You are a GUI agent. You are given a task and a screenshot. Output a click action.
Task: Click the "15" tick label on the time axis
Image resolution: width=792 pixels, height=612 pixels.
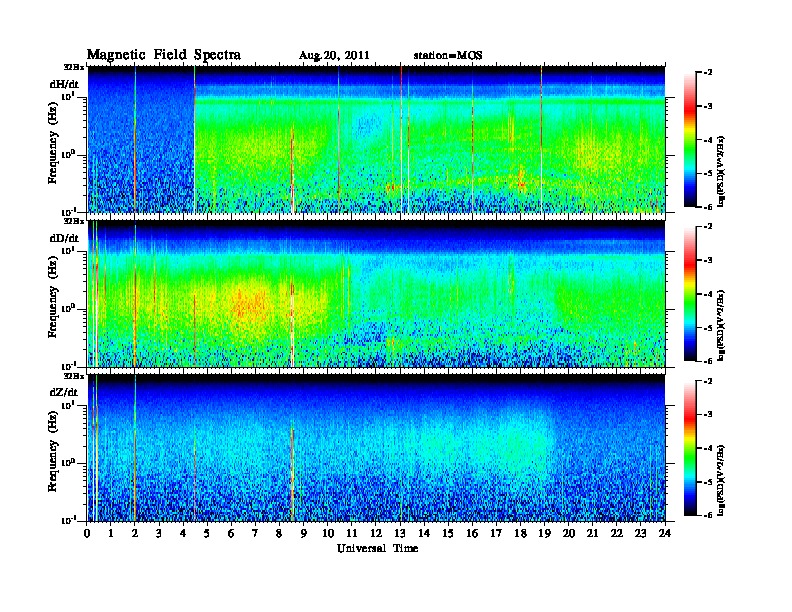click(x=448, y=534)
